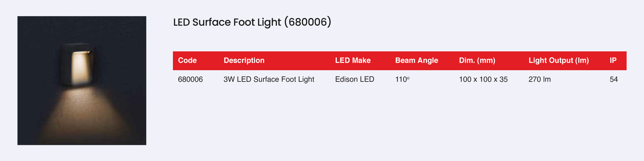Click the Beam Angle column header

point(416,61)
